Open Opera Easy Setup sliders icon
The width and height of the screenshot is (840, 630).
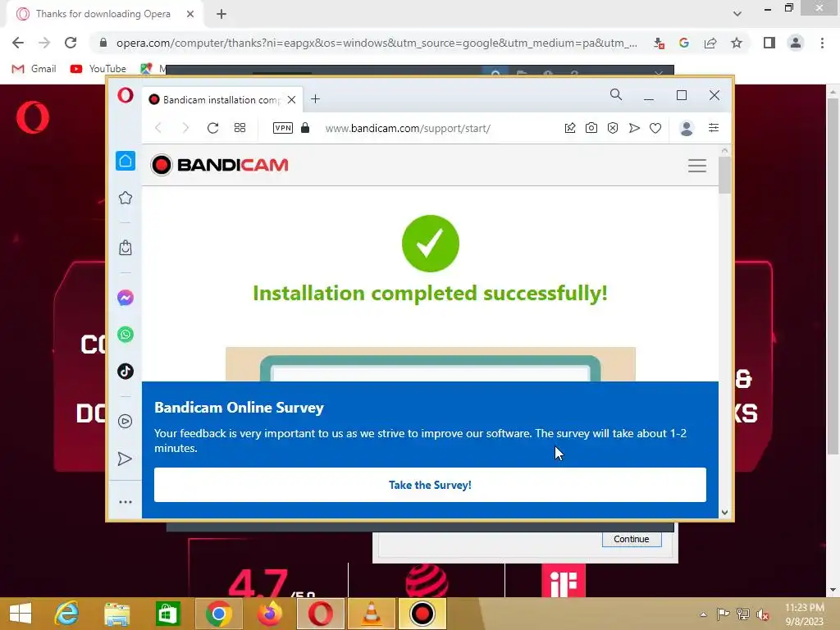714,127
